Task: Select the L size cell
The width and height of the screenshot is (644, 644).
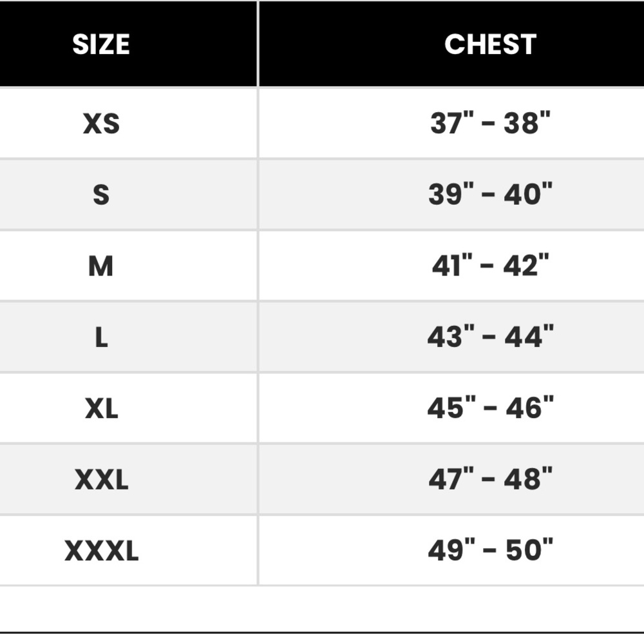Action: [x=102, y=337]
